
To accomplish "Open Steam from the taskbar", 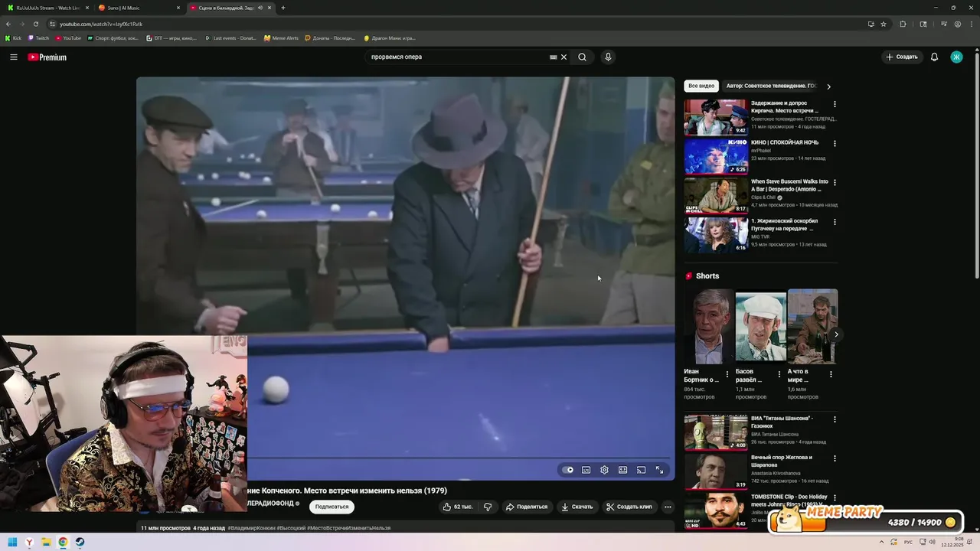I will click(80, 543).
